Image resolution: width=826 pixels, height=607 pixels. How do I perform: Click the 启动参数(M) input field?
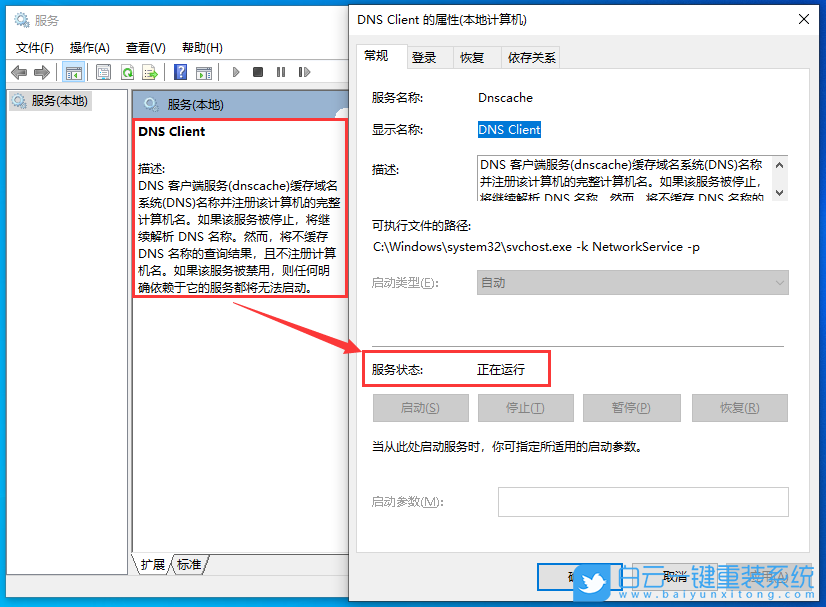(645, 502)
